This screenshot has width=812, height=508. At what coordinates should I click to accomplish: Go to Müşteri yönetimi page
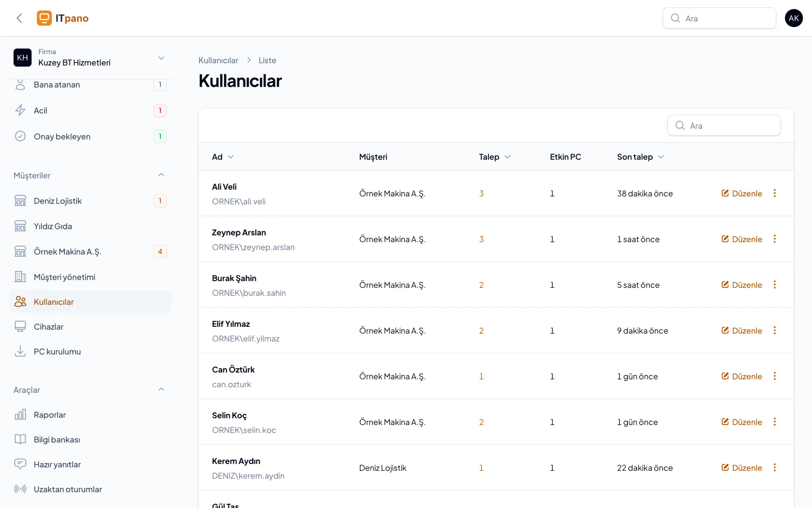[90, 277]
